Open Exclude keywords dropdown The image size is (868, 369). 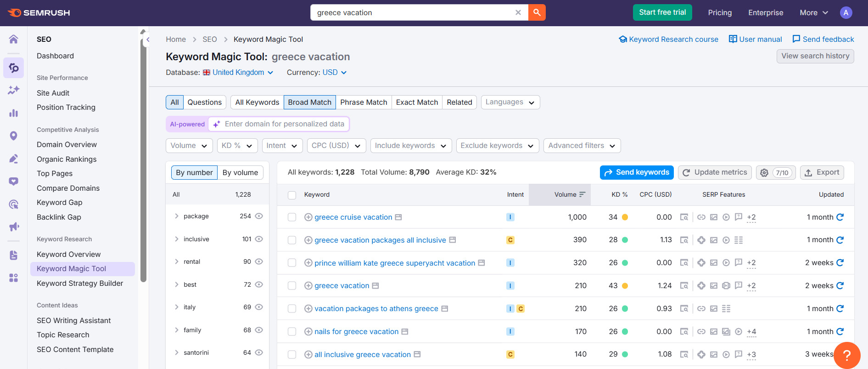pyautogui.click(x=498, y=146)
